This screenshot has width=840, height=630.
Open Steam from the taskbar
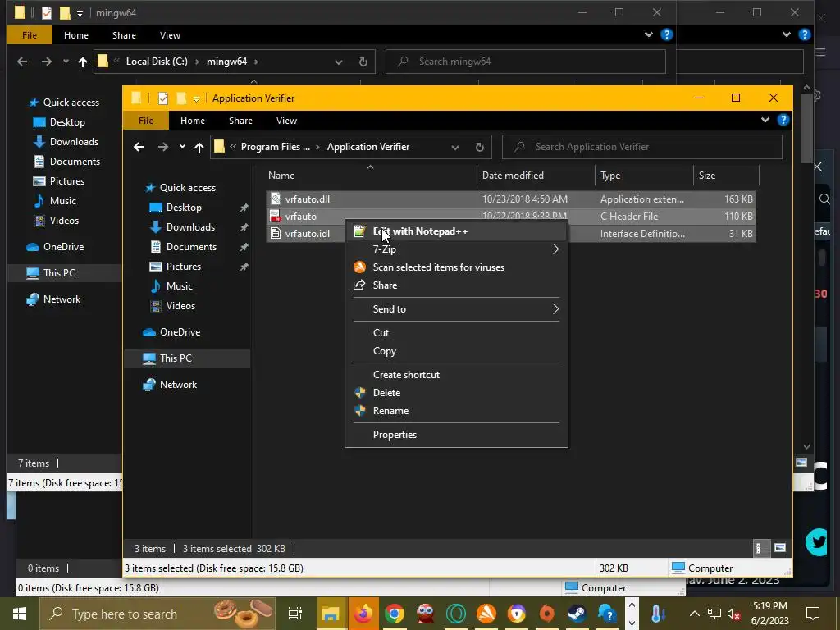(577, 614)
